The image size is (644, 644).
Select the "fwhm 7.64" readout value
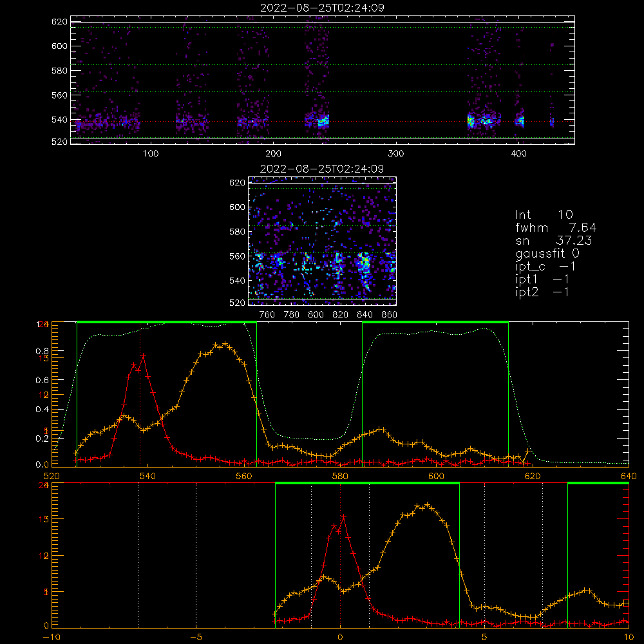point(582,227)
